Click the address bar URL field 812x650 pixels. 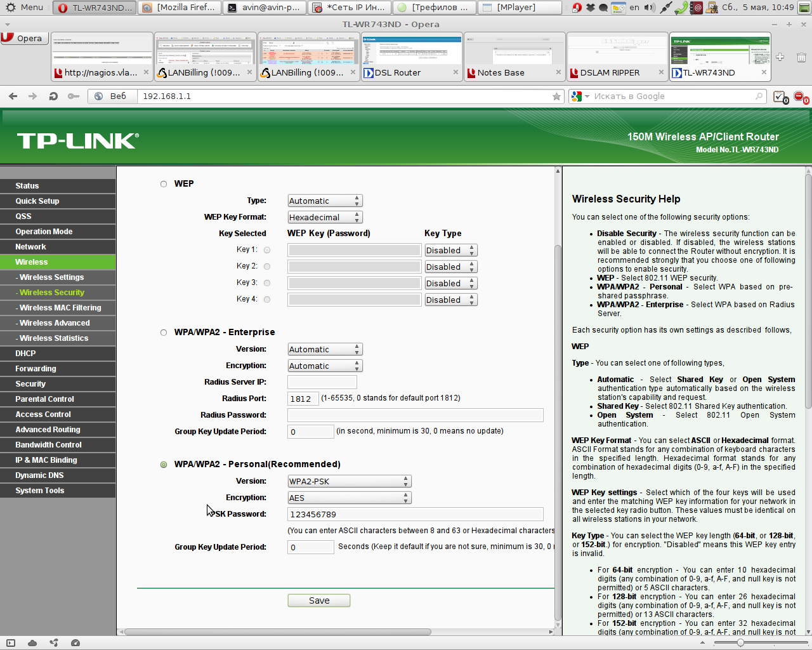[343, 96]
